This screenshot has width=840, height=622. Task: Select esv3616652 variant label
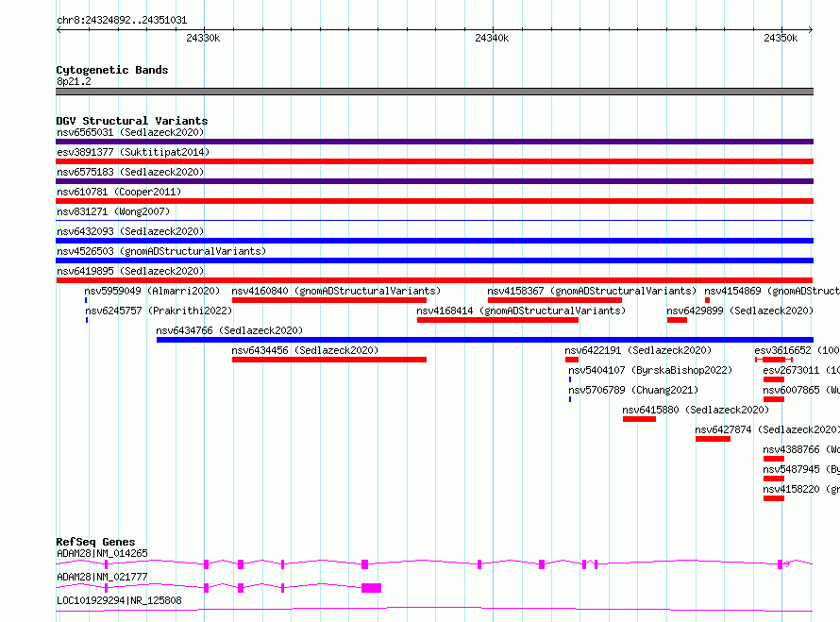(798, 350)
